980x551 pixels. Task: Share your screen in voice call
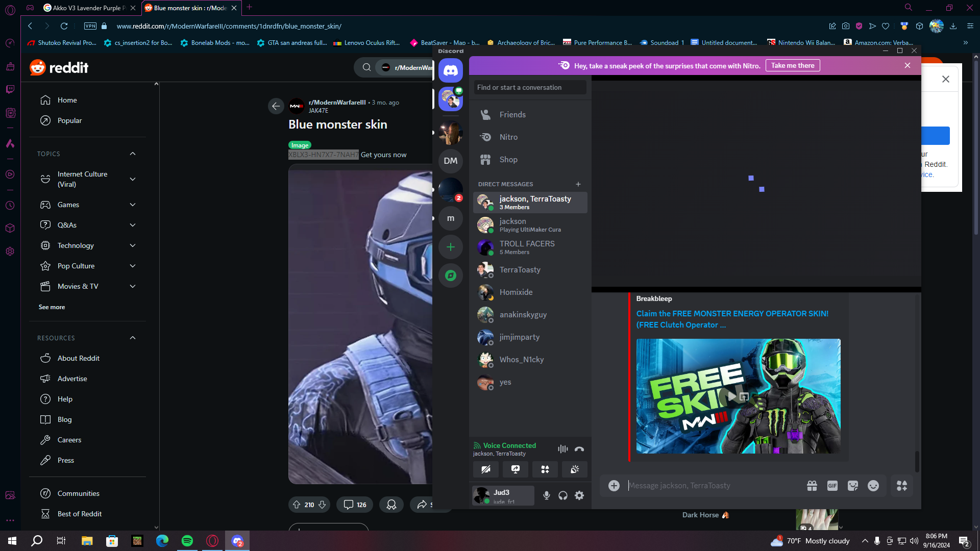pyautogui.click(x=516, y=469)
